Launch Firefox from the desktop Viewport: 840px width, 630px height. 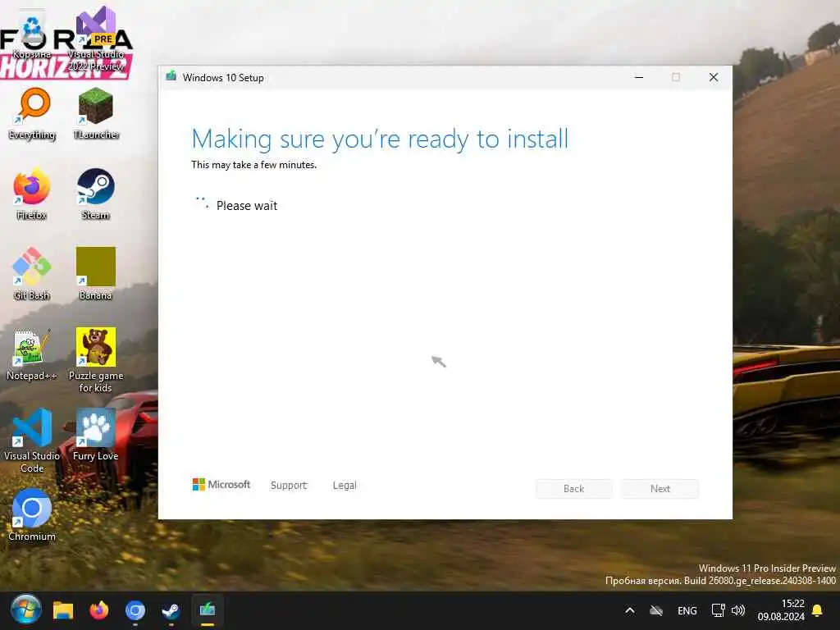(32, 194)
